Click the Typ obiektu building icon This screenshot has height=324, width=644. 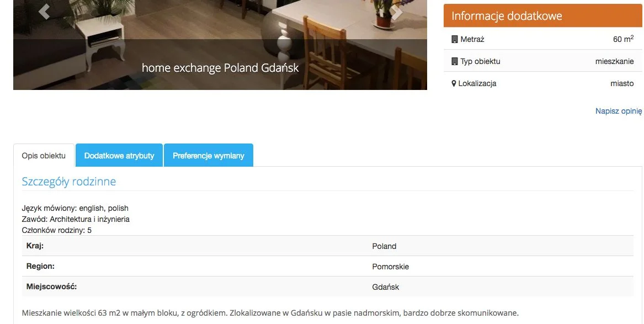click(455, 62)
